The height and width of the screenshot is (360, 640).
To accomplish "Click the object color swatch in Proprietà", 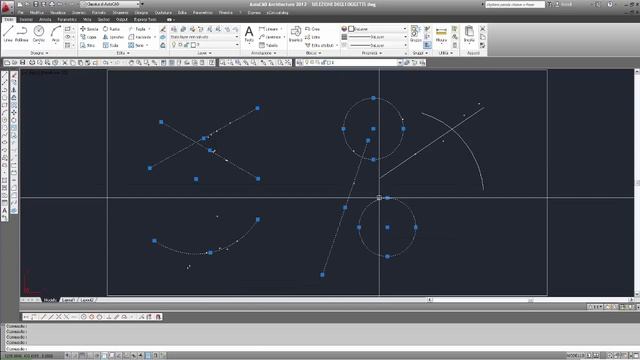I will [351, 29].
